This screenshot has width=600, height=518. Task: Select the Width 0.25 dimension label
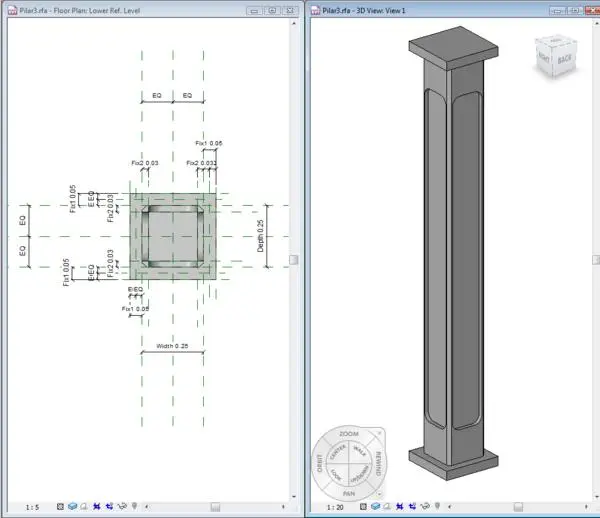click(x=172, y=346)
